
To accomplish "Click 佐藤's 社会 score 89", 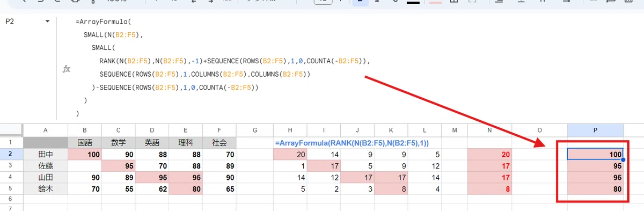I will click(x=219, y=166).
